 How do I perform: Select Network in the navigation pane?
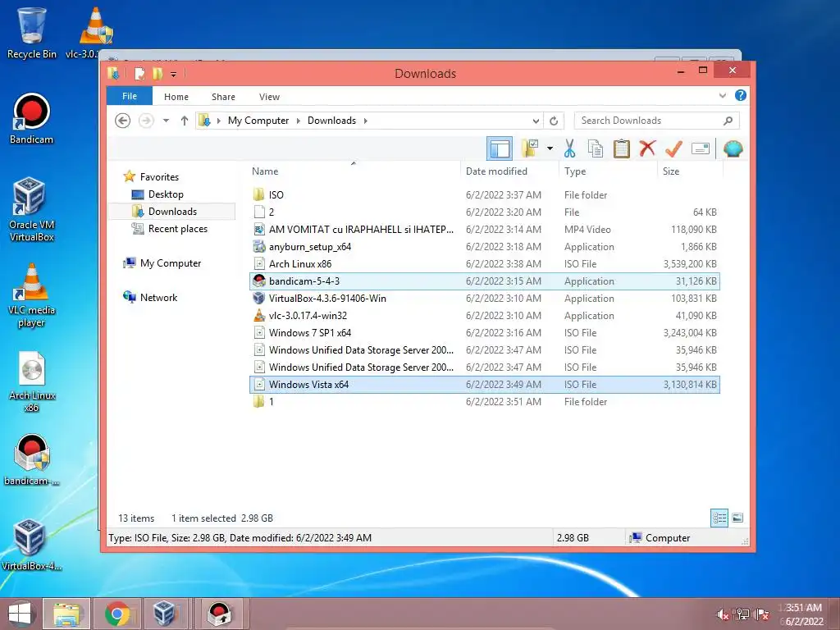click(x=158, y=297)
